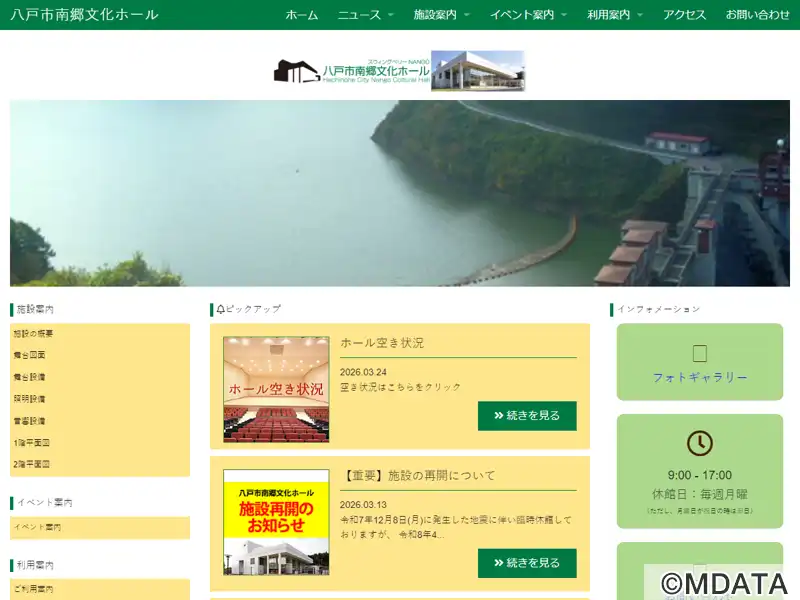Select お問い合わせ in the top navigation
Viewport: 800px width, 600px height.
[757, 15]
